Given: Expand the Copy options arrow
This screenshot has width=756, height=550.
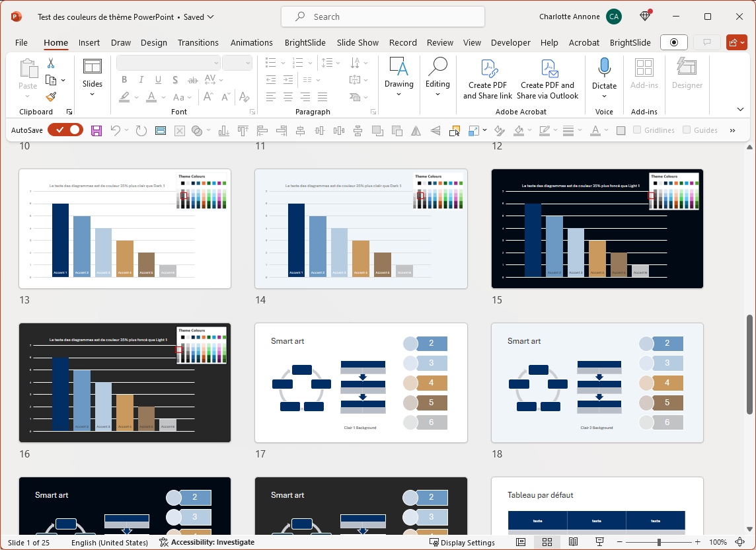Looking at the screenshot, I should click(63, 80).
